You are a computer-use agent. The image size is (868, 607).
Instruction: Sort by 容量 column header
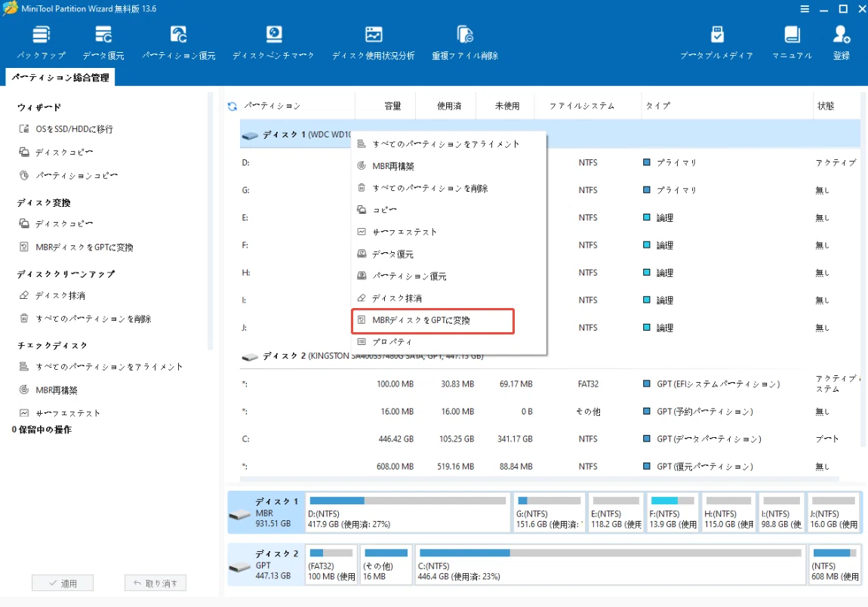click(386, 106)
